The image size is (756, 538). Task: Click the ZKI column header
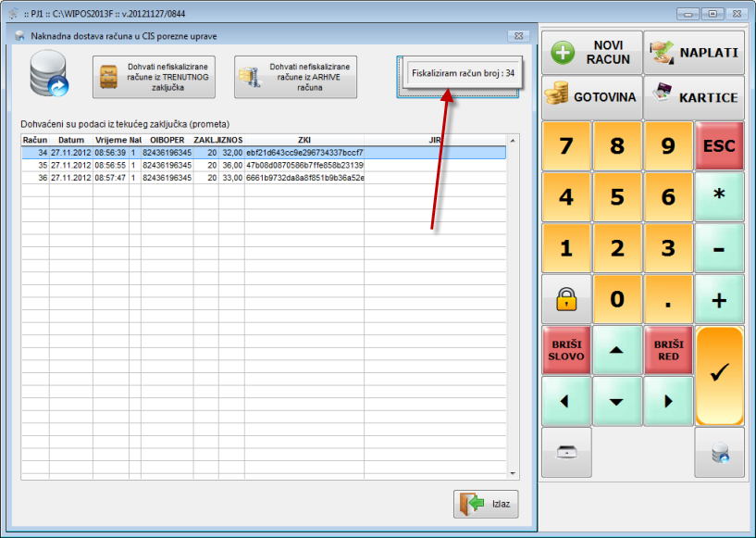[304, 140]
